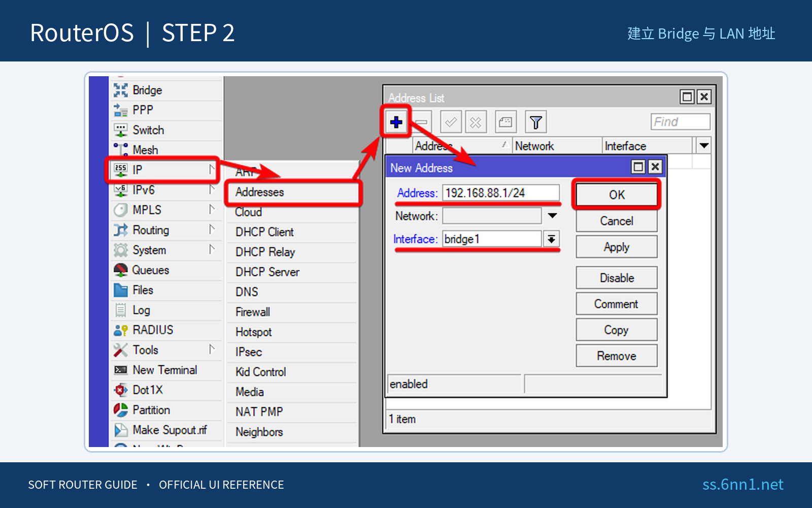Viewport: 812px width, 508px height.
Task: Close the New Address dialog window
Action: click(x=655, y=167)
